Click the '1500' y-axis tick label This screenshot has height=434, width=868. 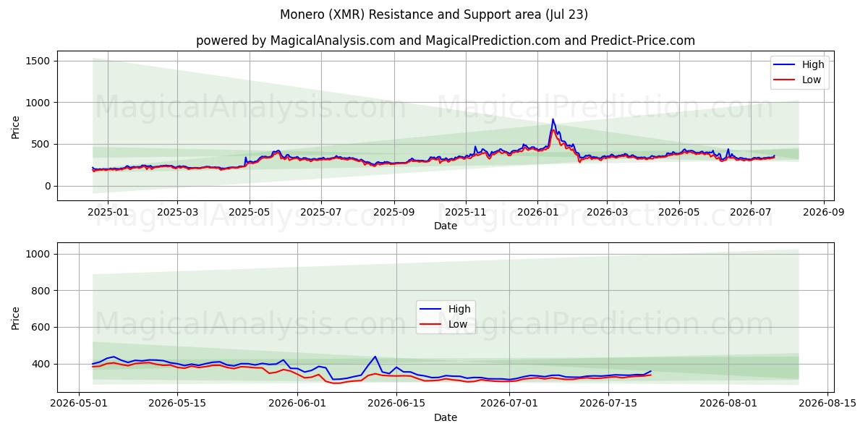click(38, 61)
